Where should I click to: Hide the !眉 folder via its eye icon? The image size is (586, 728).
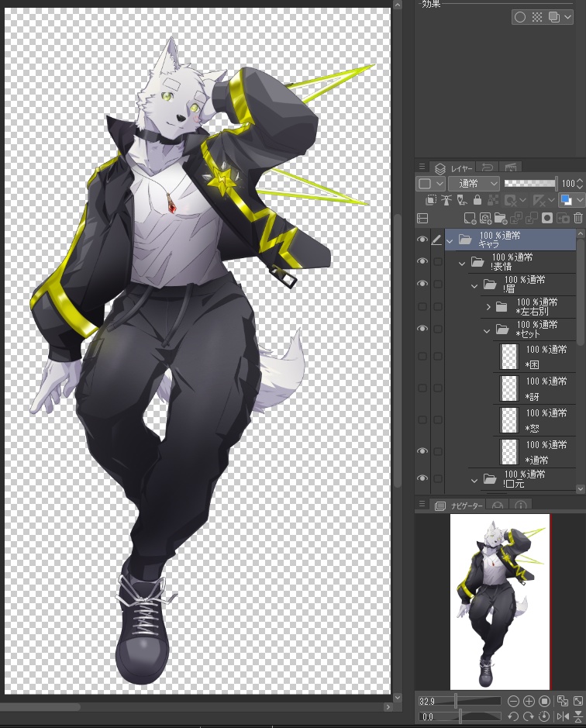(x=422, y=284)
